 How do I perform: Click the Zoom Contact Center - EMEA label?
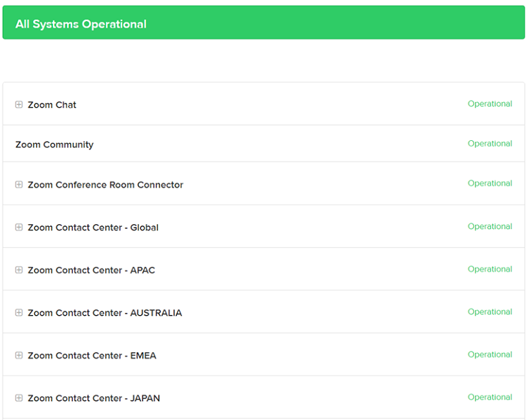click(x=92, y=356)
